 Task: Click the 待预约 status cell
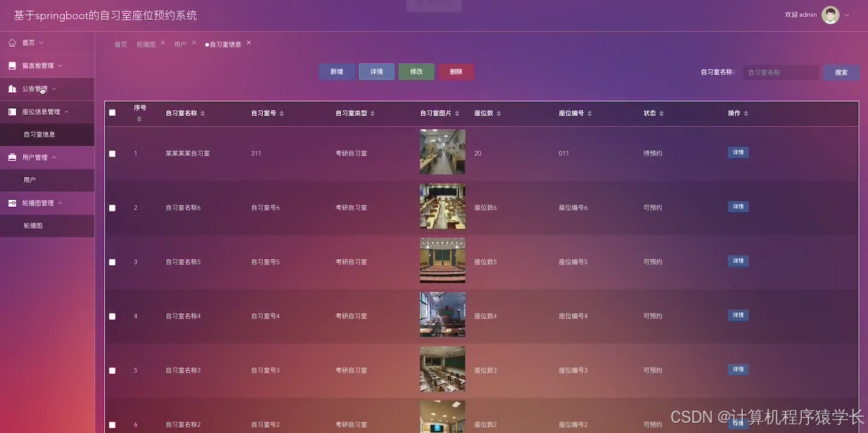pyautogui.click(x=653, y=153)
